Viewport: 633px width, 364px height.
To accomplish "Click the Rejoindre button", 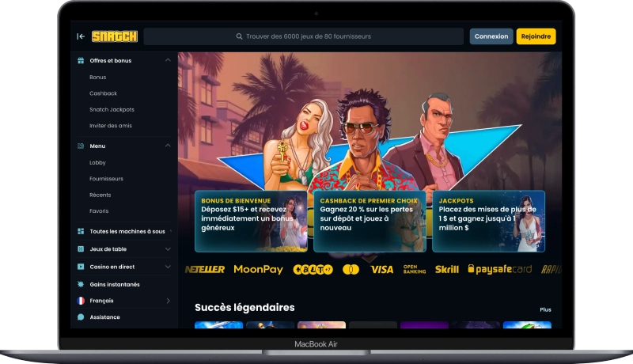I will (x=536, y=36).
